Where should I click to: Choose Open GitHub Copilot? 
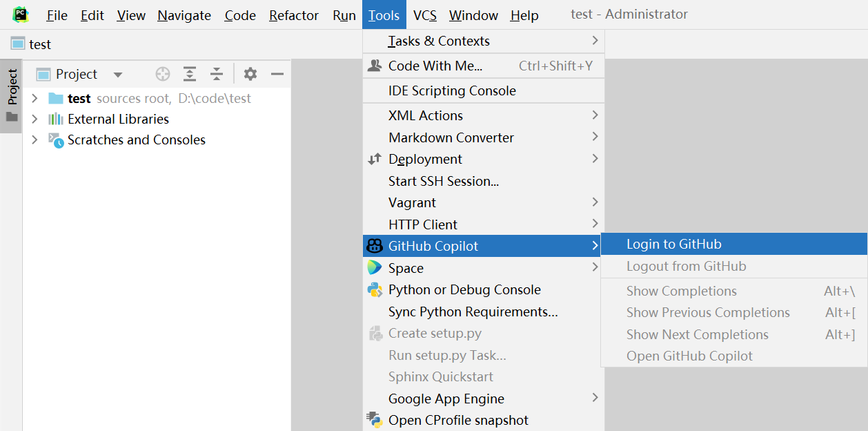pos(734,356)
